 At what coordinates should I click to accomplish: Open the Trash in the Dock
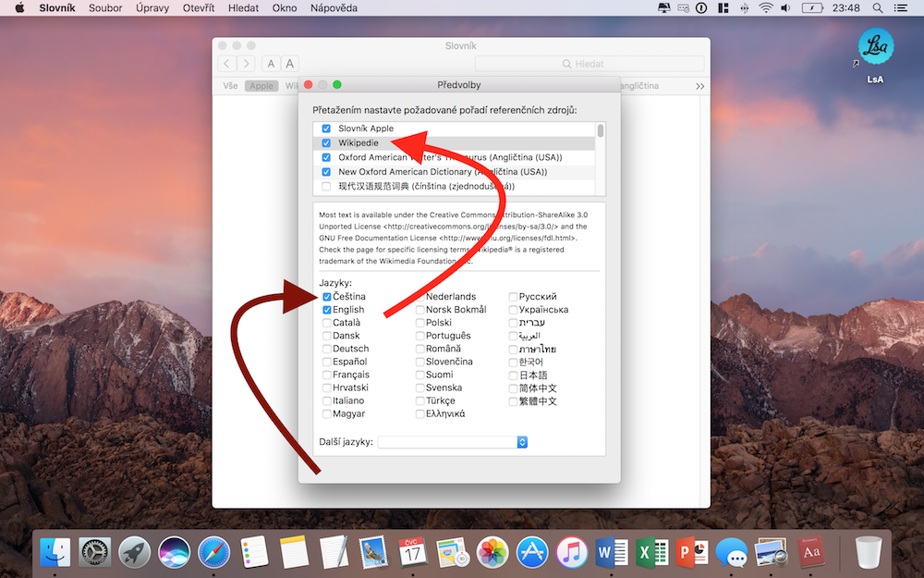(x=868, y=553)
